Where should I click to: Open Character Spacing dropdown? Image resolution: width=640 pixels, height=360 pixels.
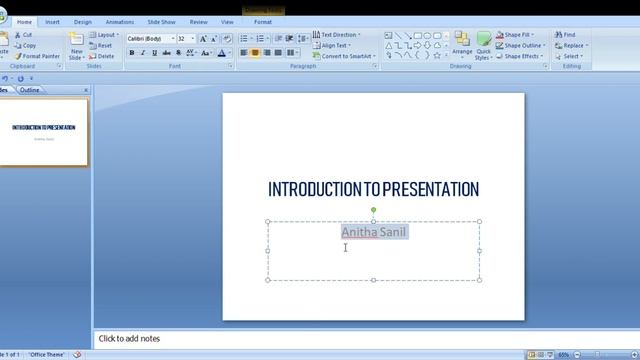tap(191, 53)
